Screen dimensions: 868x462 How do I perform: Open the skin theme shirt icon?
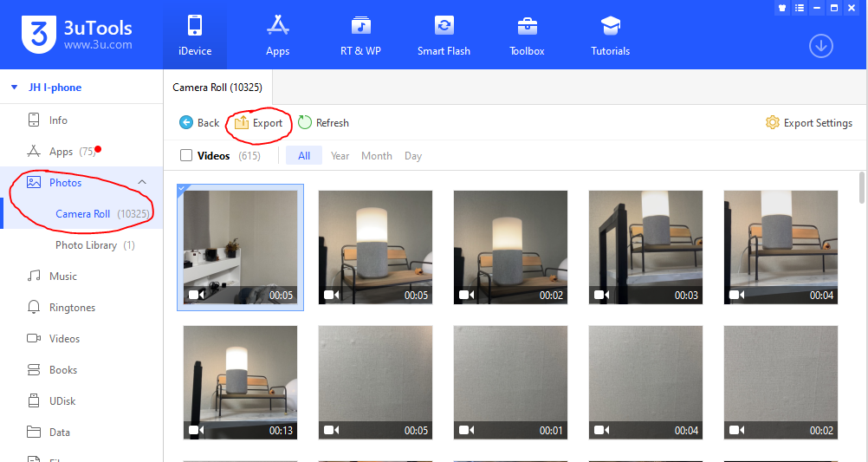tap(782, 8)
